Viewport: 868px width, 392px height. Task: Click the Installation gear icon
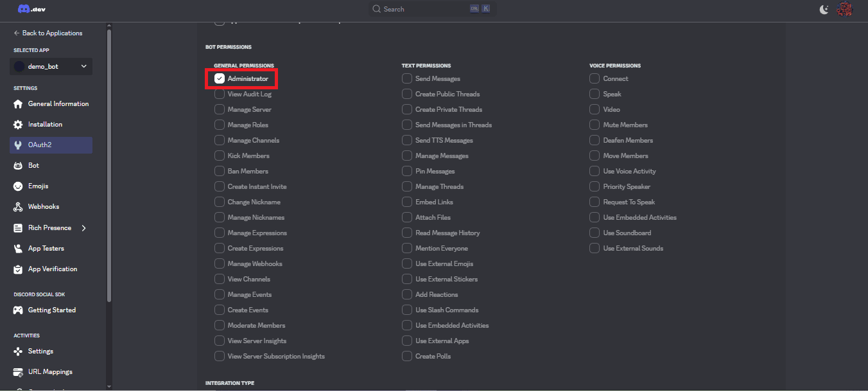(x=18, y=125)
